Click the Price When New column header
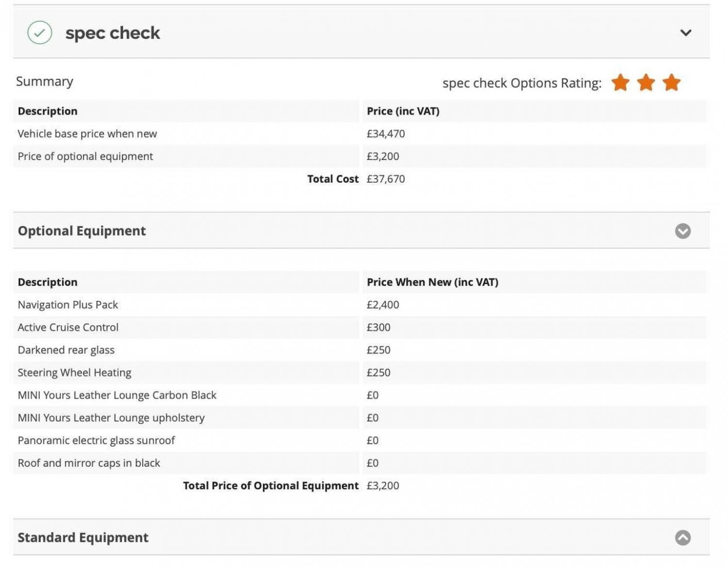 coord(432,282)
